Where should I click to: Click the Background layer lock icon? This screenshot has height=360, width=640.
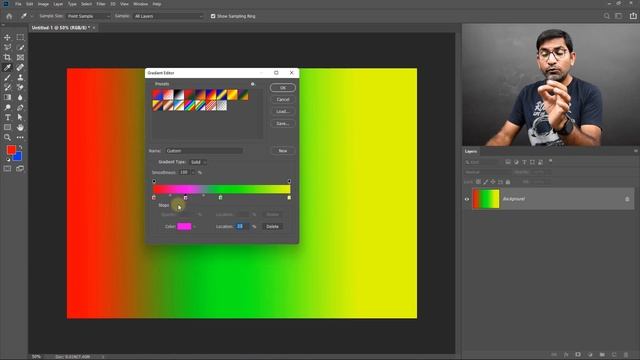click(627, 199)
